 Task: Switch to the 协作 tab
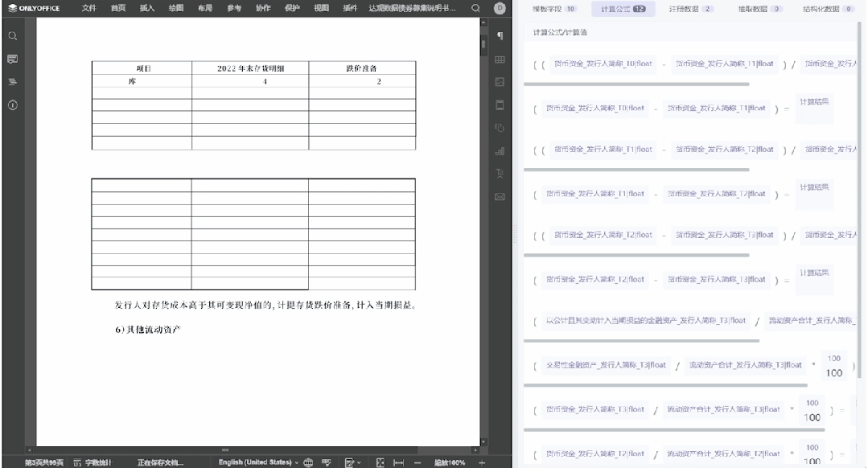pyautogui.click(x=263, y=8)
